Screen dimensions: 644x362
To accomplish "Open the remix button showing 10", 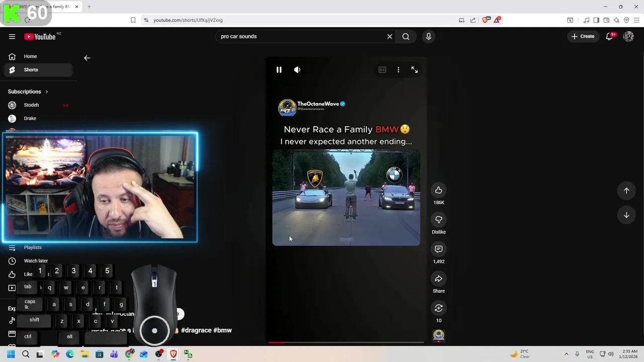I will [439, 308].
